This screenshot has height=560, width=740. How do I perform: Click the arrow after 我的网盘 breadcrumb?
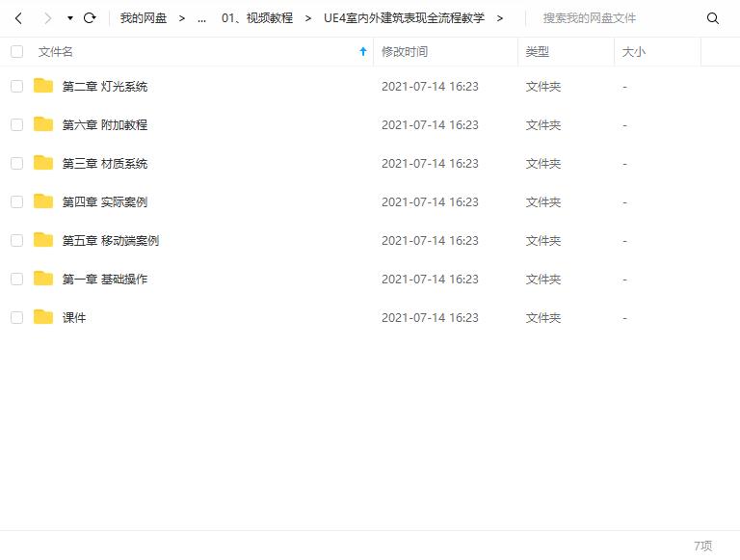point(182,18)
